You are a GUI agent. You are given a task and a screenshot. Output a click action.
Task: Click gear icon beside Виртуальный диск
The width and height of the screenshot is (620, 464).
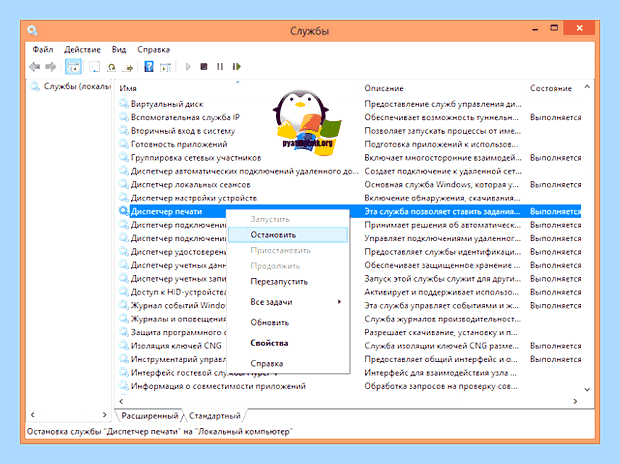[x=124, y=104]
